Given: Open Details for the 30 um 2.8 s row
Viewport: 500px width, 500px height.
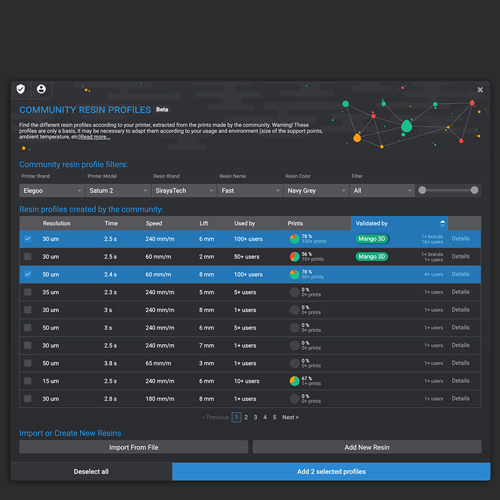Looking at the screenshot, I should coord(460,398).
